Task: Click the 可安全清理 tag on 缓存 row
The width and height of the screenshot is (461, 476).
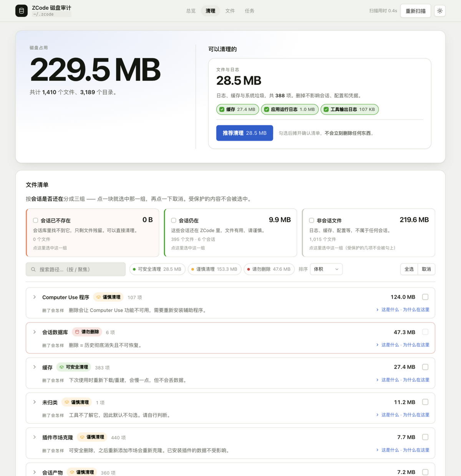Action: coord(74,367)
